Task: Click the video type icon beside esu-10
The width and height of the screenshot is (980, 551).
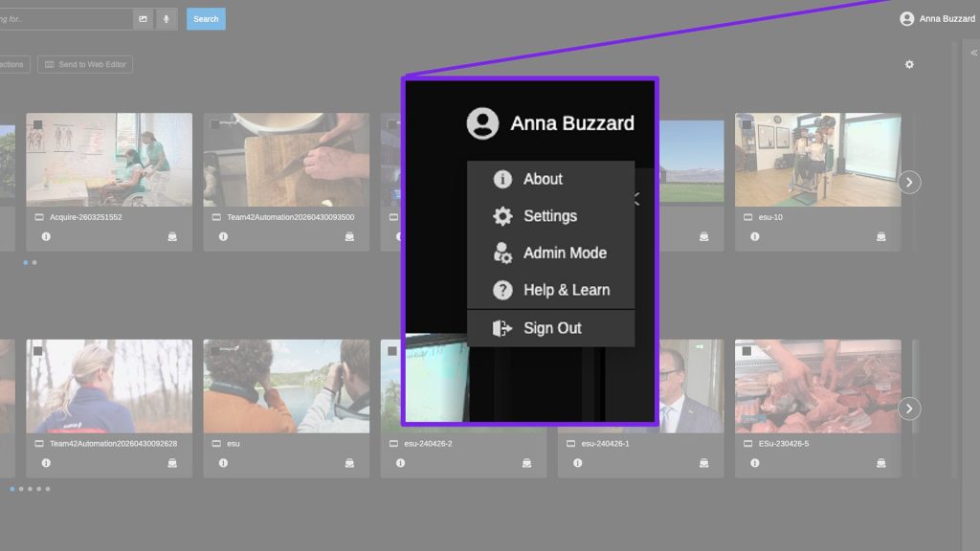Action: 748,217
